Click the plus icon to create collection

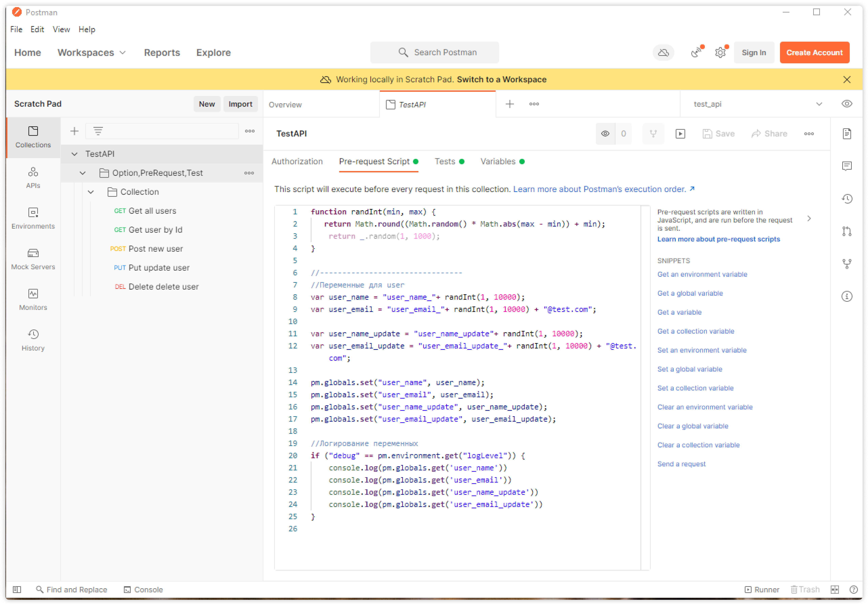pos(74,131)
